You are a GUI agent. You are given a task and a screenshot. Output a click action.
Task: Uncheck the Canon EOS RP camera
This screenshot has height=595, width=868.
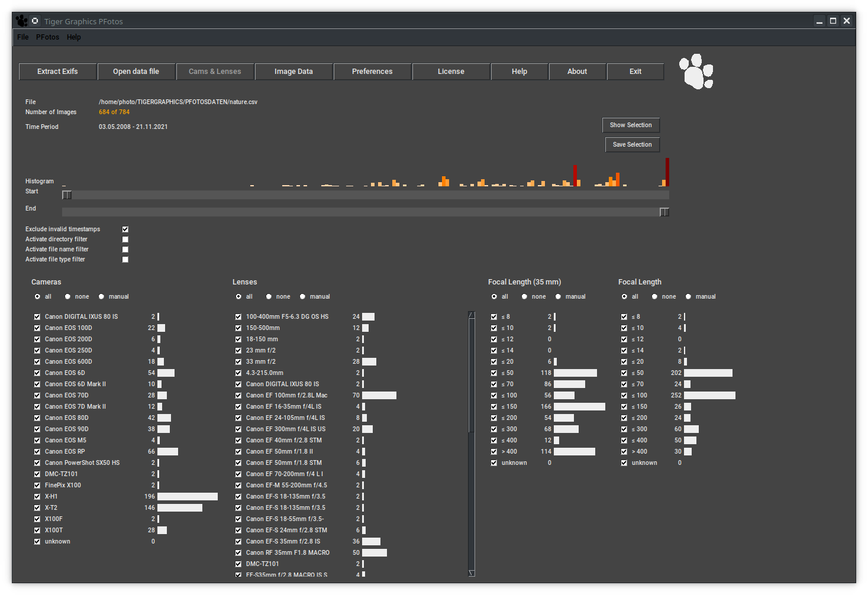[37, 452]
